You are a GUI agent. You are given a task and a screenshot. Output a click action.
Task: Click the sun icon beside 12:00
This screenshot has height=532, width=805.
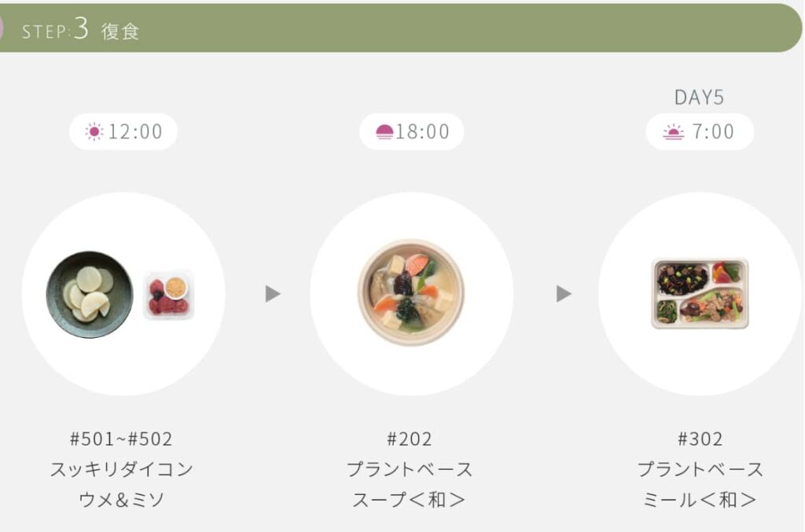[94, 132]
